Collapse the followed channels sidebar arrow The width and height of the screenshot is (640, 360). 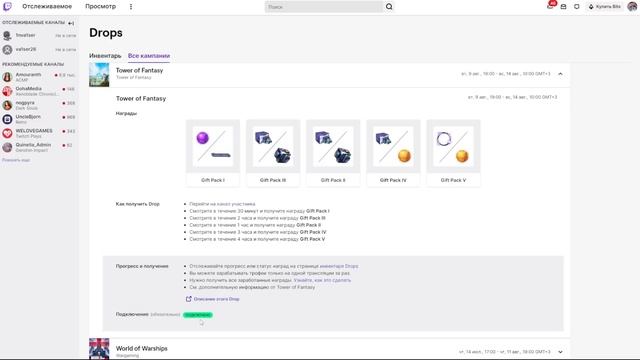(71, 23)
